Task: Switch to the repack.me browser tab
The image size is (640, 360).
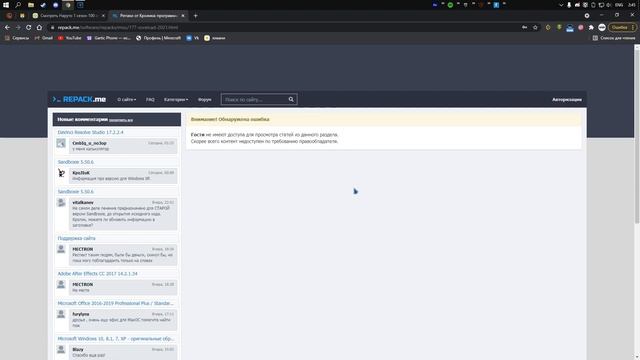Action: pyautogui.click(x=148, y=16)
